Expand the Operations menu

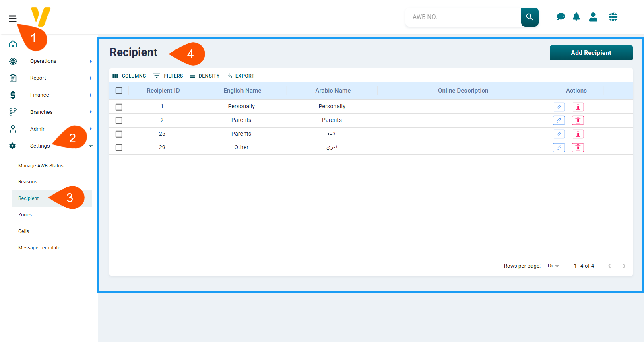43,61
